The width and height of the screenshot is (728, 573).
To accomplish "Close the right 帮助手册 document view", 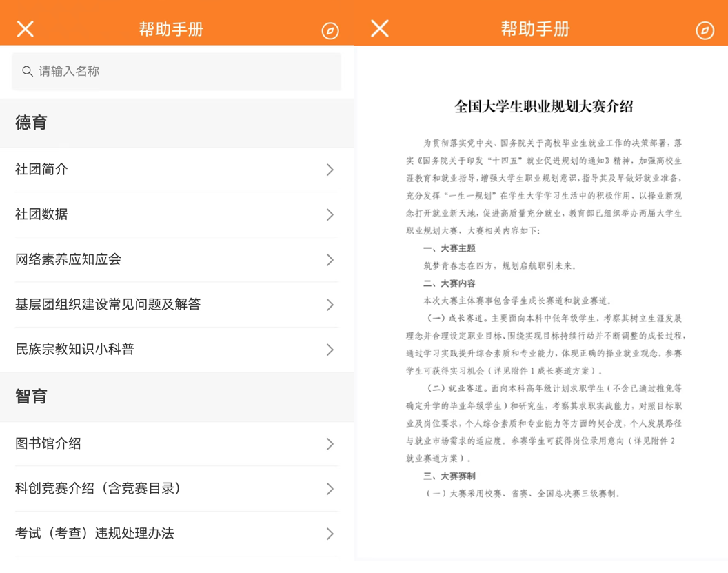I will pos(380,29).
